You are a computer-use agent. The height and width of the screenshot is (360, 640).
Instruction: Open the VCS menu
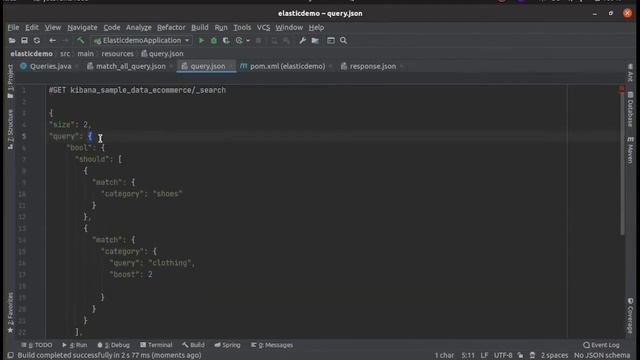pos(263,27)
